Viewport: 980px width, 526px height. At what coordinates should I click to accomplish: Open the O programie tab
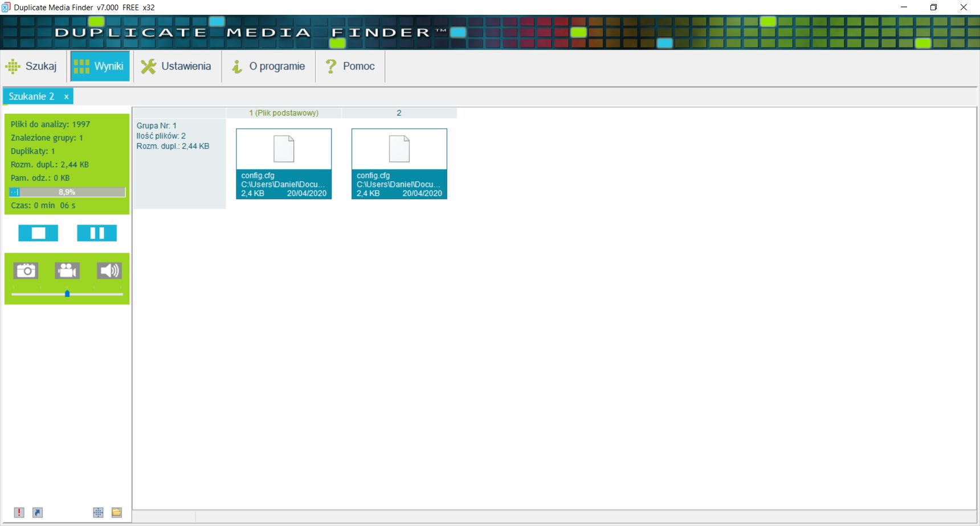click(269, 66)
